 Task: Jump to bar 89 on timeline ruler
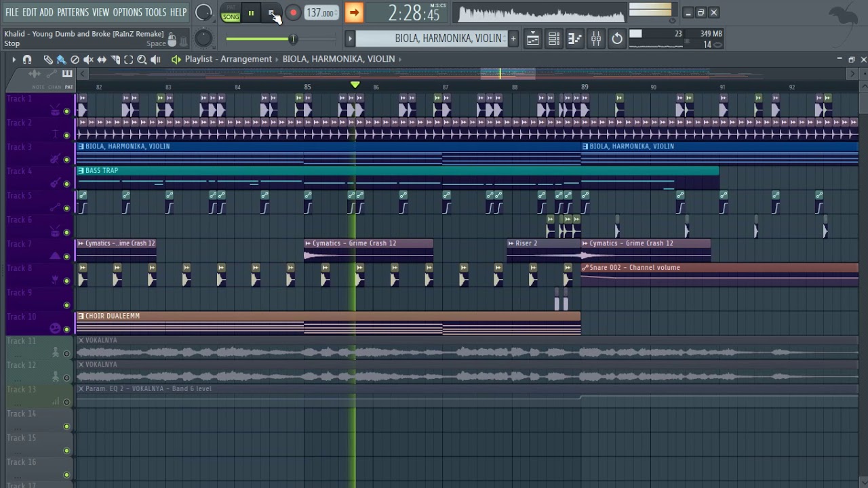click(x=585, y=87)
